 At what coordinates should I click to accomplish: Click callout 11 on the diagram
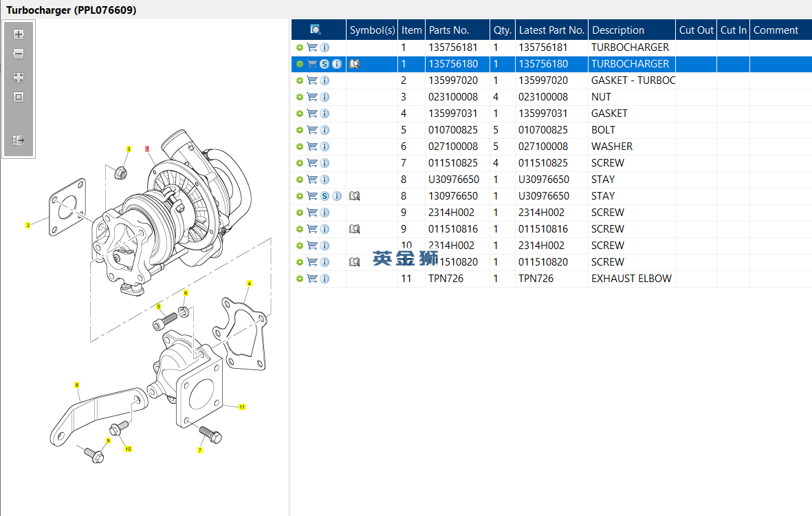pyautogui.click(x=242, y=407)
